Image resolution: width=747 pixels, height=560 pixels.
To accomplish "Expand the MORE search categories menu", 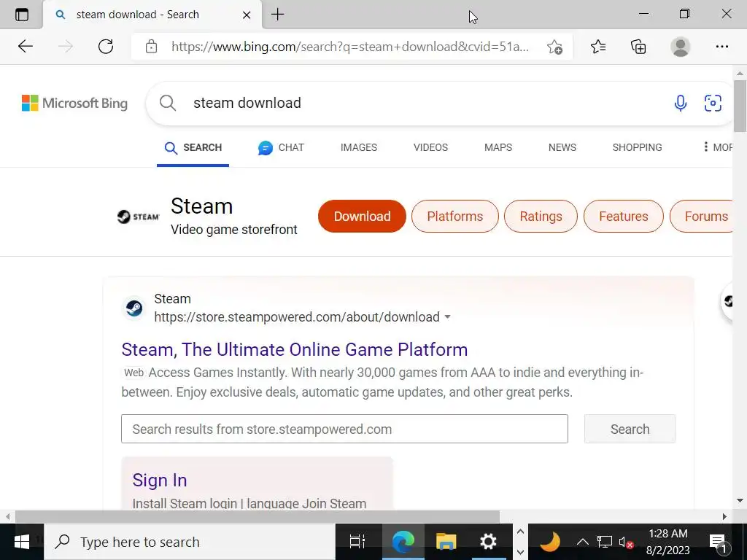I will pyautogui.click(x=718, y=147).
